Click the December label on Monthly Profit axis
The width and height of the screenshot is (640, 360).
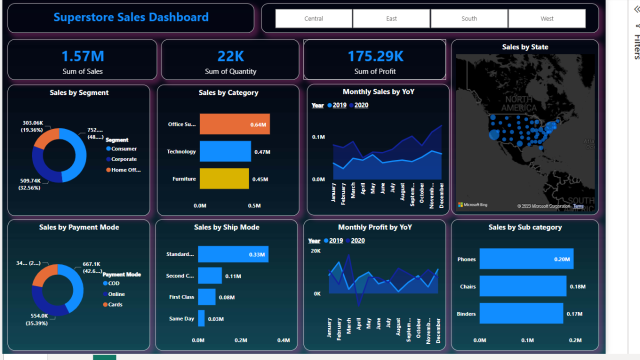(438, 331)
